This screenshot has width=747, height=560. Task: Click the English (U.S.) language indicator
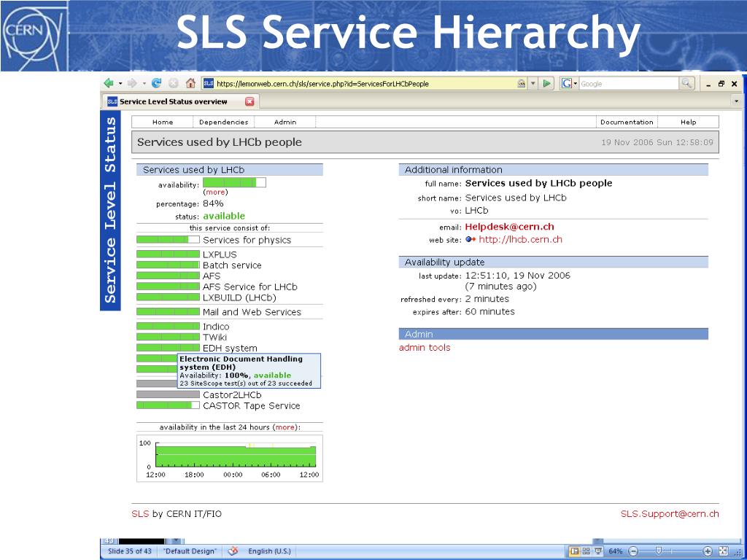click(269, 551)
